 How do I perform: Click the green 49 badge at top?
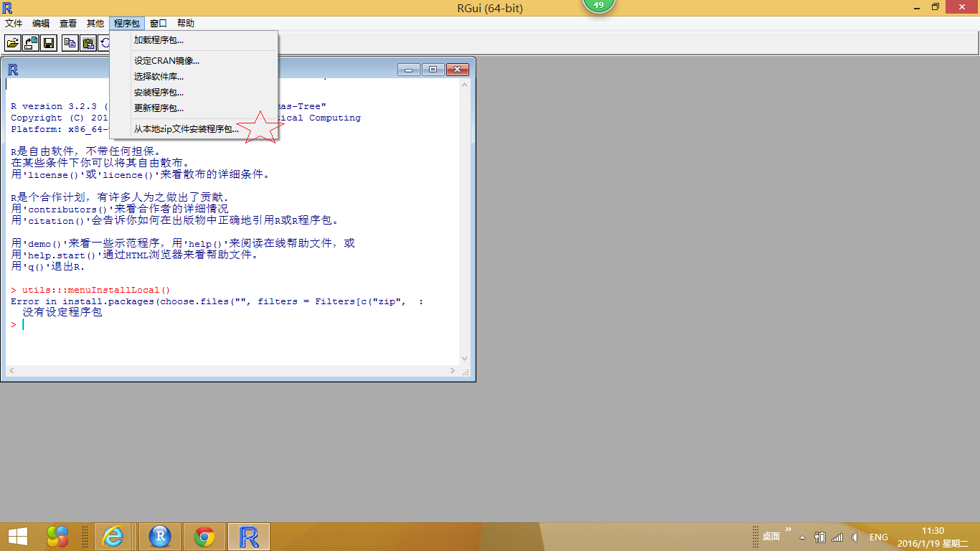pyautogui.click(x=599, y=5)
